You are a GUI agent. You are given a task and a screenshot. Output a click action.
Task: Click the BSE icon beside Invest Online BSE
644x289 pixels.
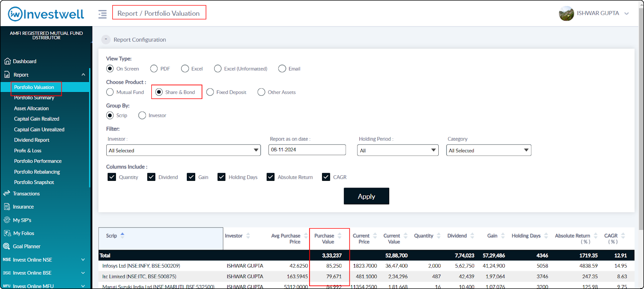[x=7, y=273]
